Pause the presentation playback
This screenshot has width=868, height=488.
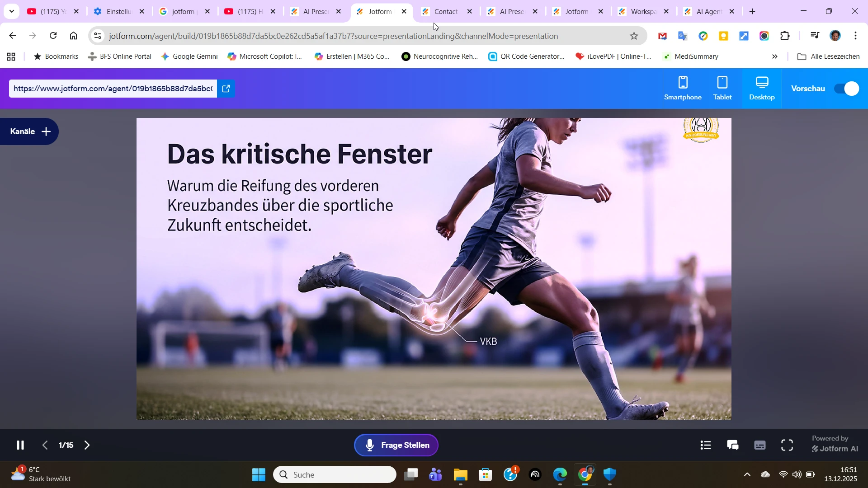20,445
